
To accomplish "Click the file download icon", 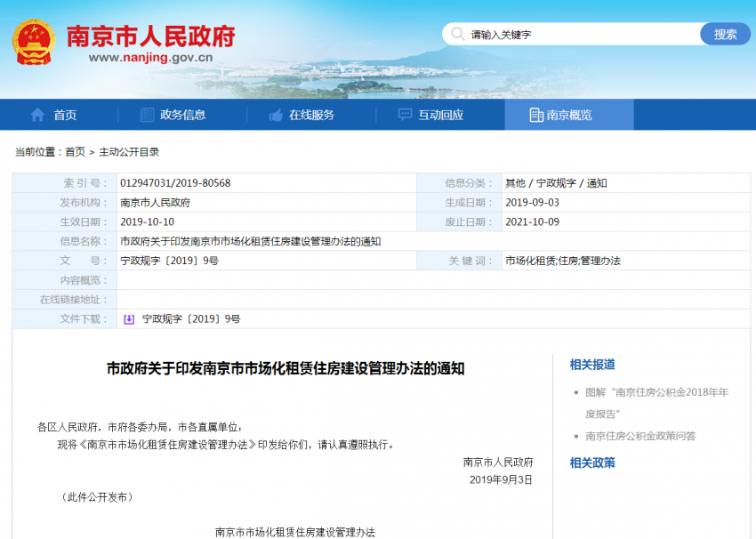I will coord(129,318).
